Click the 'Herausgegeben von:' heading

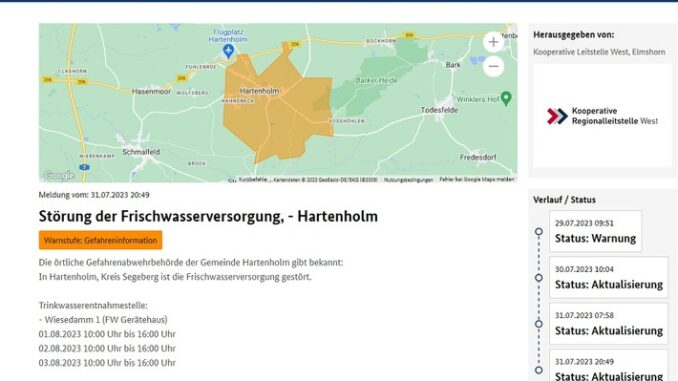[574, 35]
